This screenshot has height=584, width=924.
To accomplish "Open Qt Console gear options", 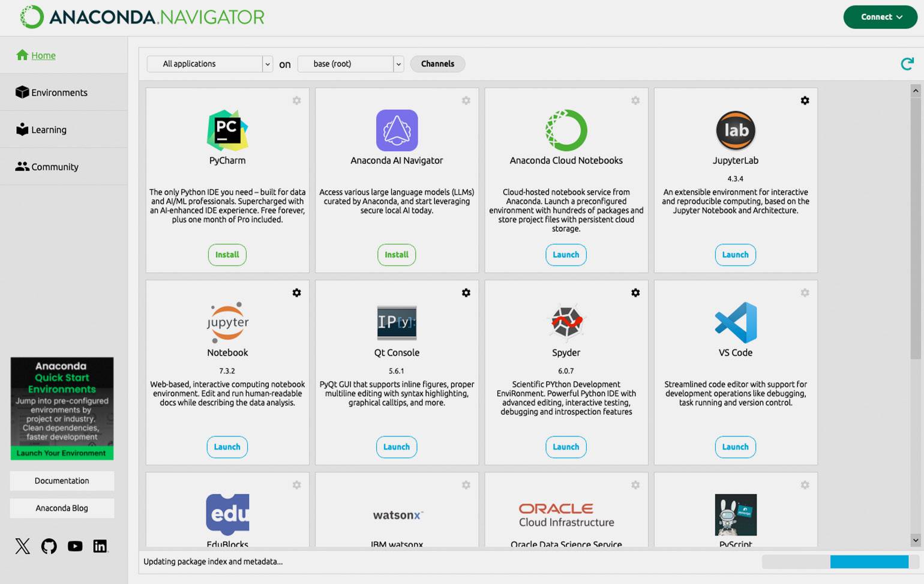I will [x=466, y=293].
